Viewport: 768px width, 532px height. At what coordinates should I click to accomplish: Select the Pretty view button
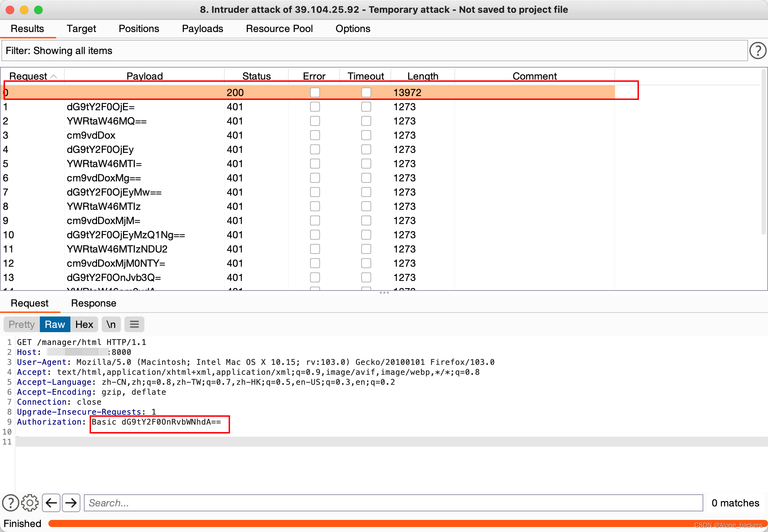[x=22, y=324]
